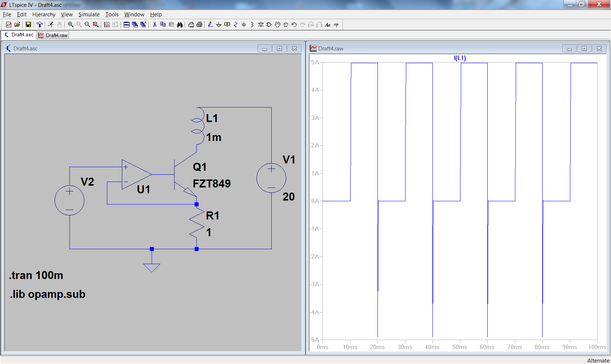Click the Find binoculars icon
611x364 pixels.
coord(180,25)
